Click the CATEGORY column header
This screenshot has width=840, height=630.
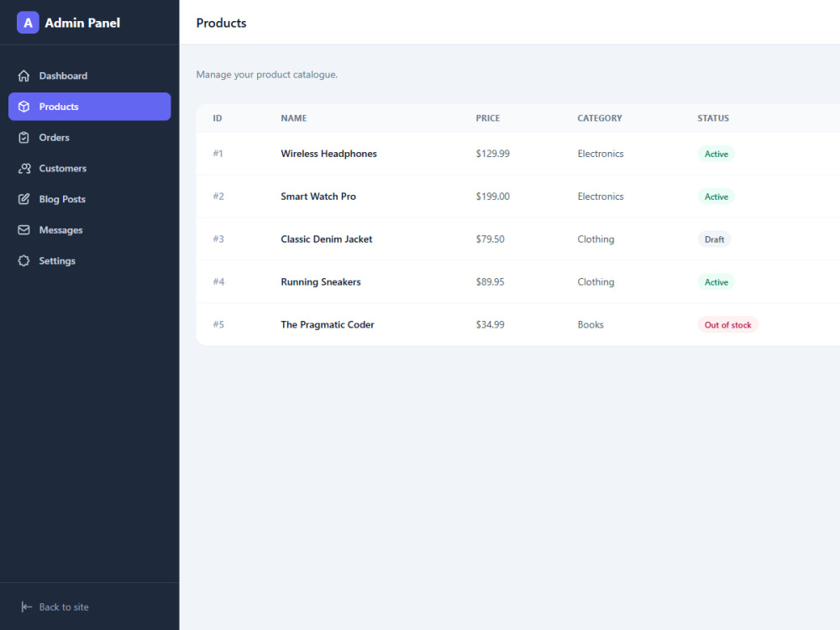(x=600, y=118)
